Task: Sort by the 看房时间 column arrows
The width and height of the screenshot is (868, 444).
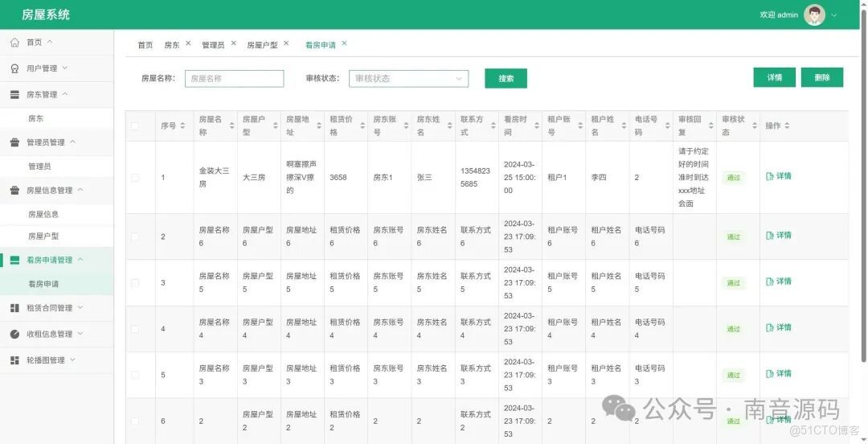Action: point(536,125)
